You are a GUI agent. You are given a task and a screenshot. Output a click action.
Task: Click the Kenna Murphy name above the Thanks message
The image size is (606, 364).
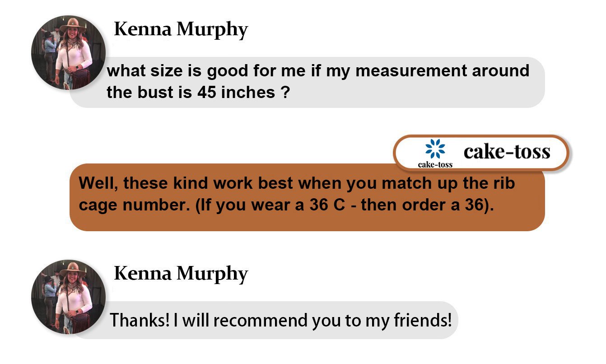[x=181, y=274]
